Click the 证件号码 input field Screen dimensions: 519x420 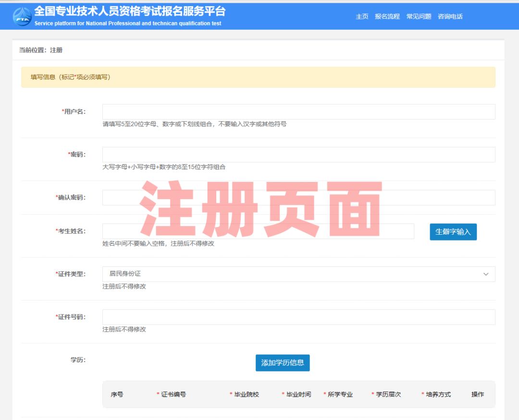click(298, 317)
